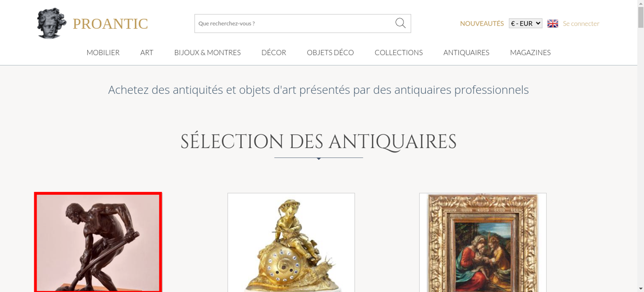The width and height of the screenshot is (644, 292).
Task: Open the Mobilier menu
Action: point(103,52)
